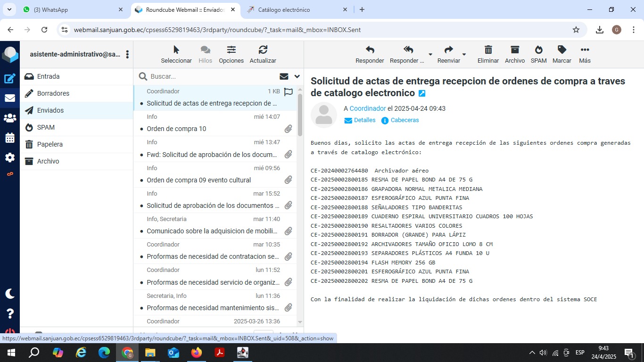Open Contacts from the left sidebar
644x362 pixels.
[x=10, y=118]
